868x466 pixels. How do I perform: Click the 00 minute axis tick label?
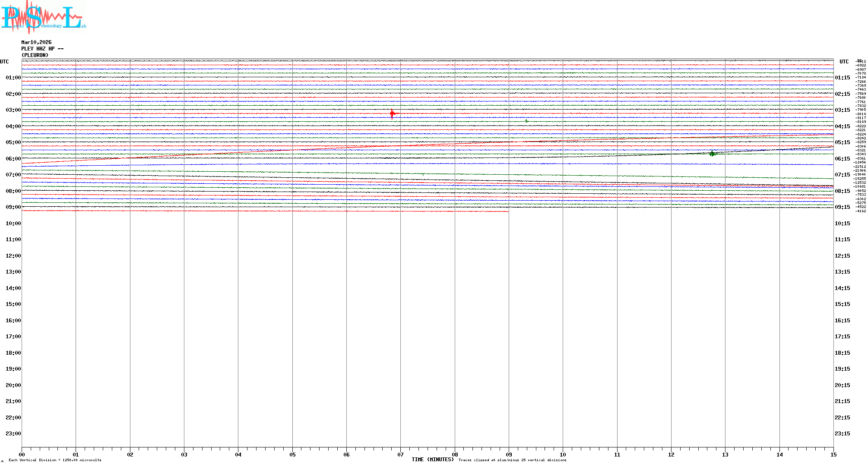[22, 454]
